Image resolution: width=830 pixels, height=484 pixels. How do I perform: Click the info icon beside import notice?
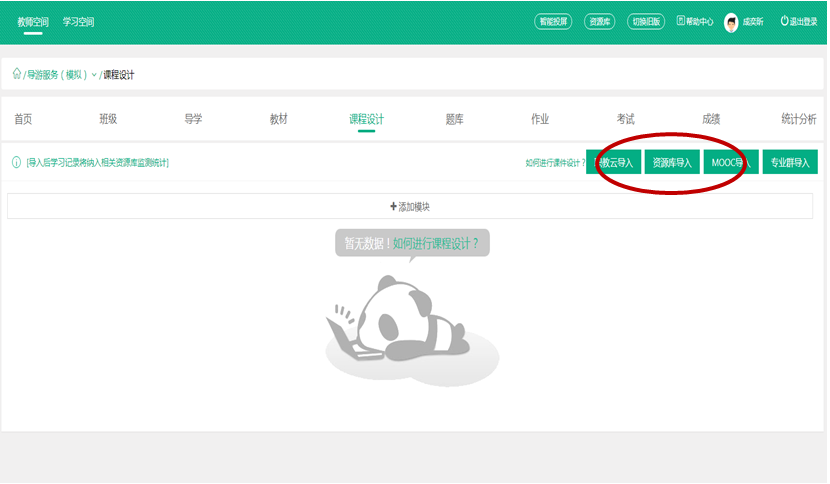point(16,162)
